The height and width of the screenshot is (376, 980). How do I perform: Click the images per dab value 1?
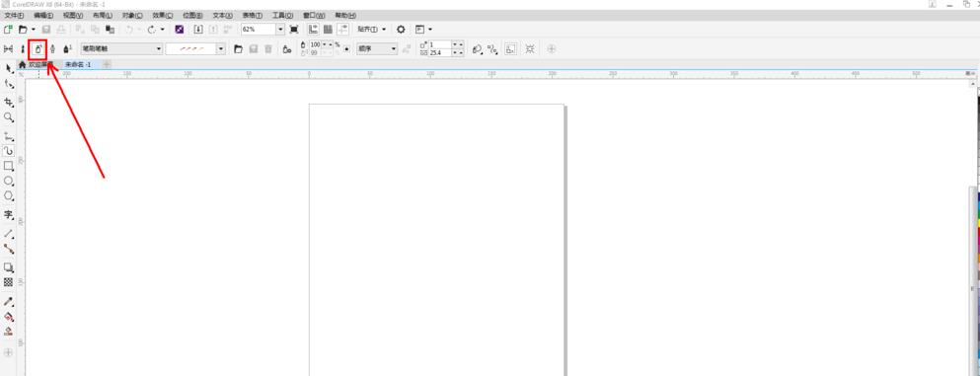[x=439, y=45]
